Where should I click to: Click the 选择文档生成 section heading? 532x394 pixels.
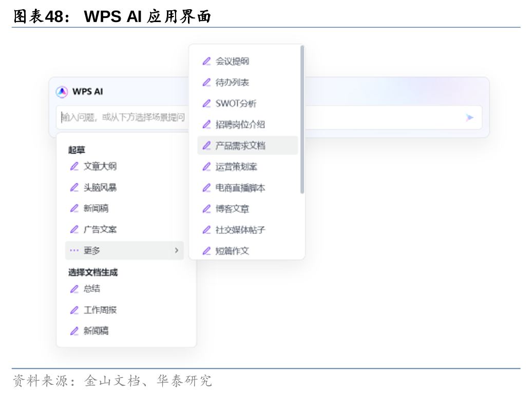pyautogui.click(x=92, y=272)
